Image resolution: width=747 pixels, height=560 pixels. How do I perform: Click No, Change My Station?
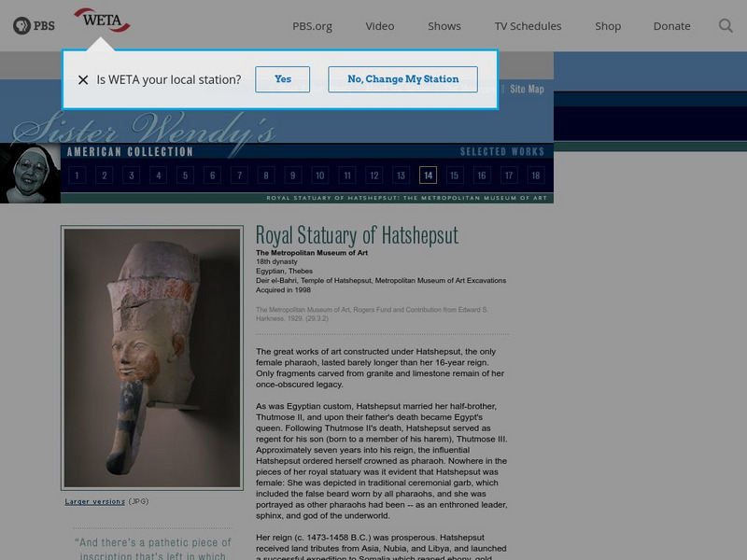[402, 79]
